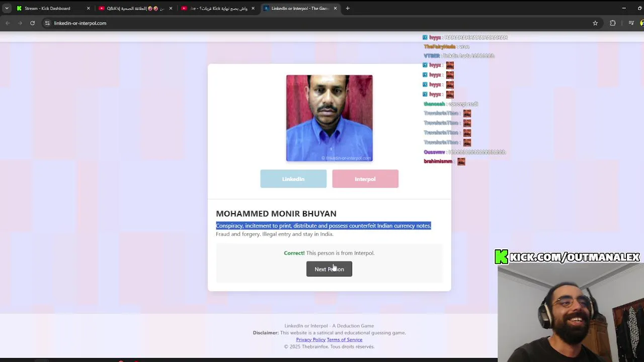Click the 'concept nadi' chat message
644x362 pixels.
coord(451,104)
